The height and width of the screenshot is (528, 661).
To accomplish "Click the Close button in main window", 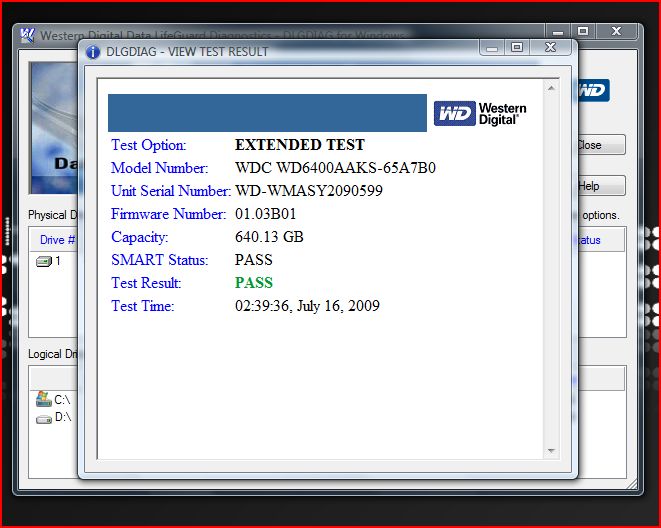I will pyautogui.click(x=601, y=145).
